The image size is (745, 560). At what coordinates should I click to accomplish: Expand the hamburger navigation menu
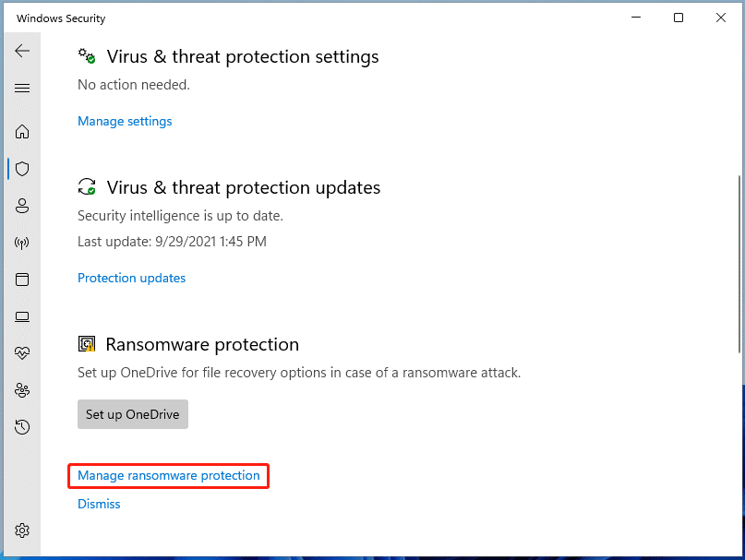(22, 88)
